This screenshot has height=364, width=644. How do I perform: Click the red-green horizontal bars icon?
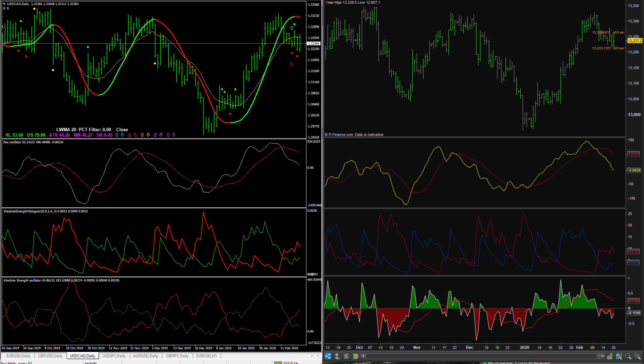point(356,356)
